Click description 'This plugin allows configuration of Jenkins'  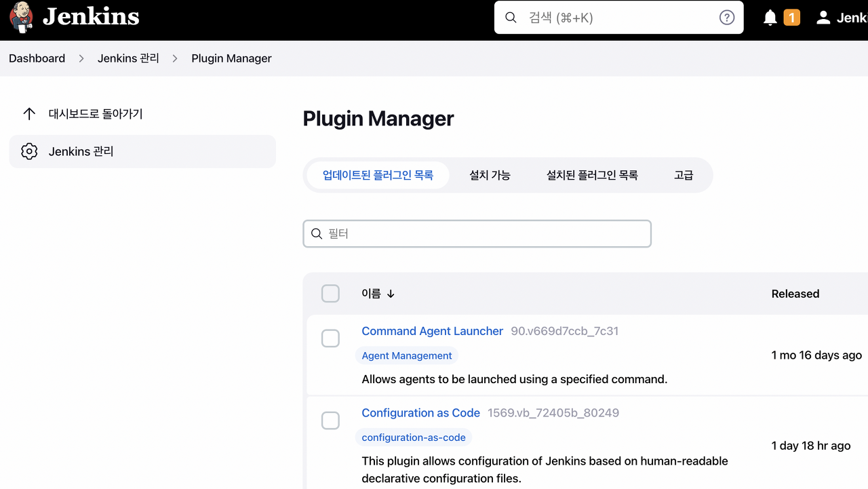click(x=545, y=469)
